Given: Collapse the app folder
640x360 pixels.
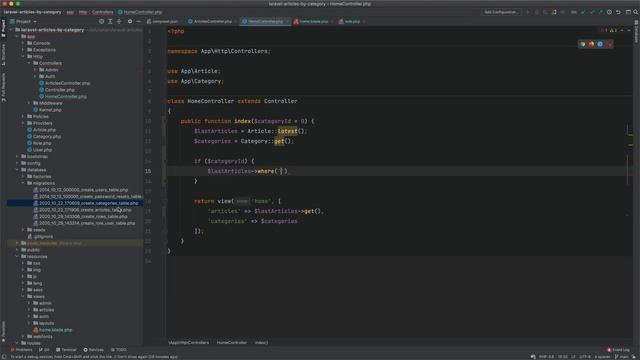Looking at the screenshot, I should (x=17, y=36).
